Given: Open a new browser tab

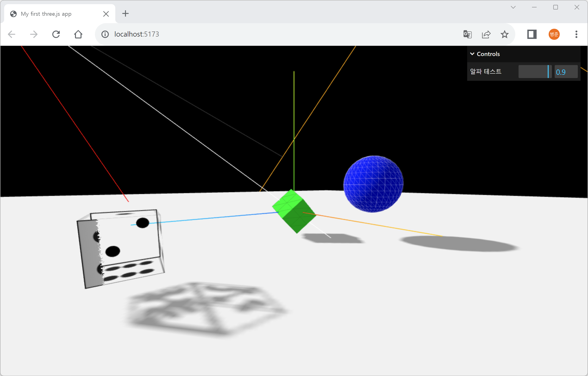Looking at the screenshot, I should 125,13.
